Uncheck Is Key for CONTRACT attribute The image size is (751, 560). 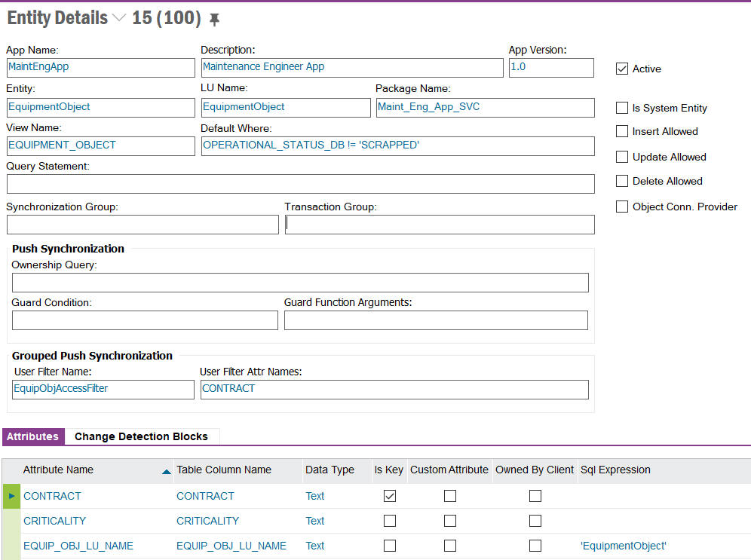pos(390,496)
